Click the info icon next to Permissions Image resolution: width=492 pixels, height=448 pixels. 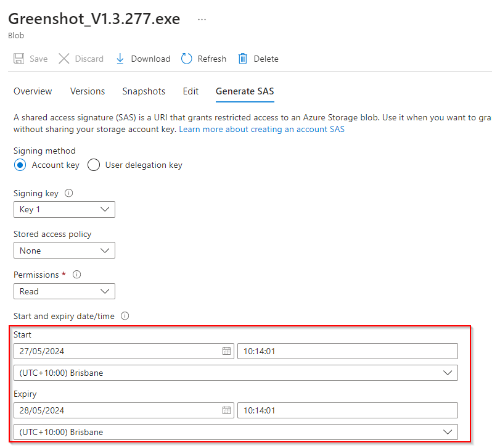77,275
